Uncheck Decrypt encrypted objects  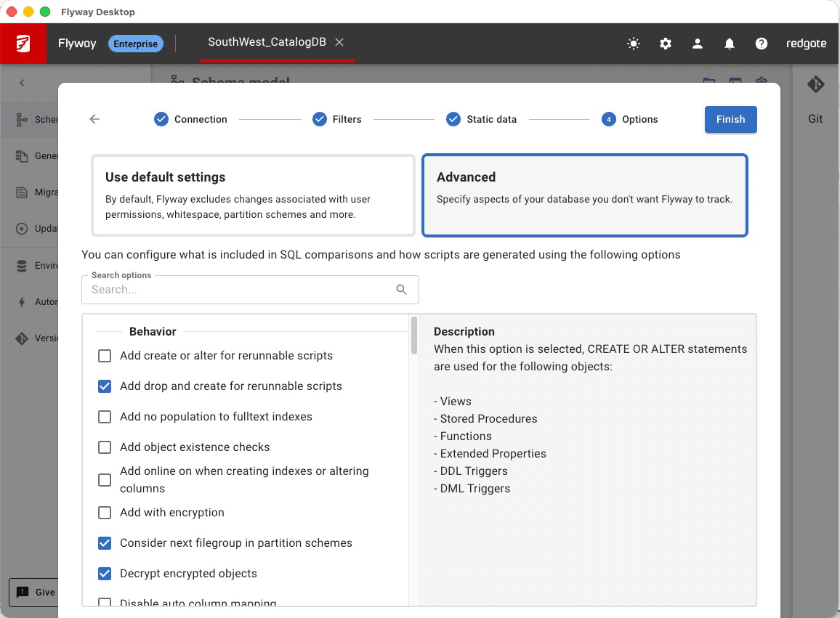(x=105, y=574)
